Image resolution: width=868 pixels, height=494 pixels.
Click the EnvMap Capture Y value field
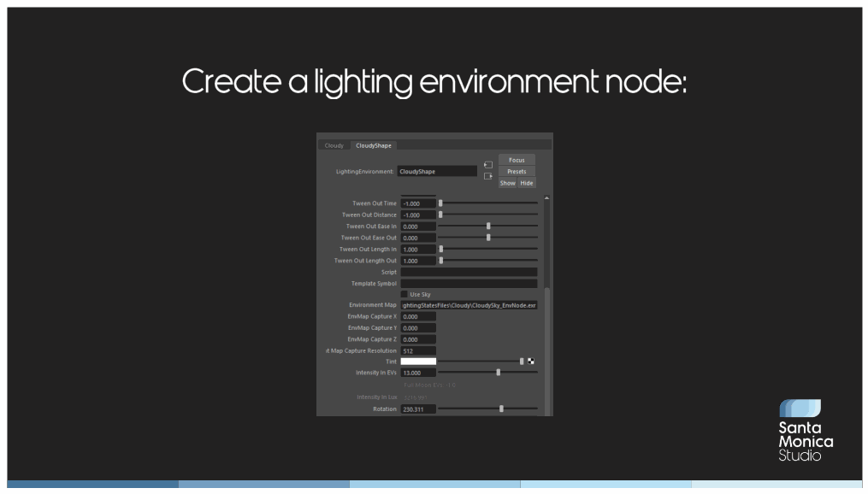pyautogui.click(x=418, y=328)
